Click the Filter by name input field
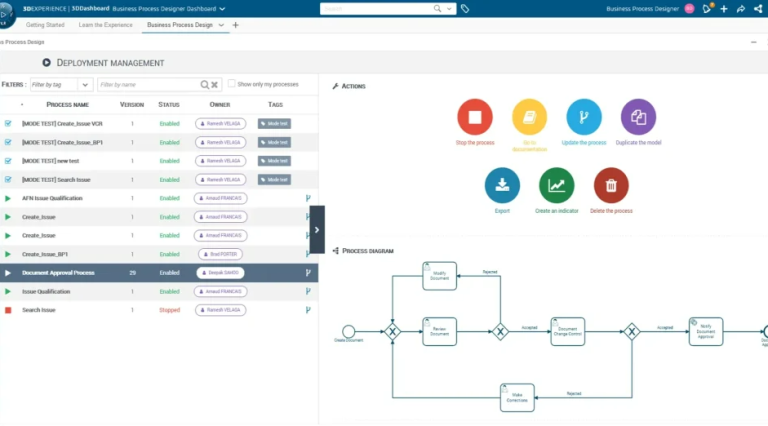Image resolution: width=768 pixels, height=426 pixels. tap(148, 85)
